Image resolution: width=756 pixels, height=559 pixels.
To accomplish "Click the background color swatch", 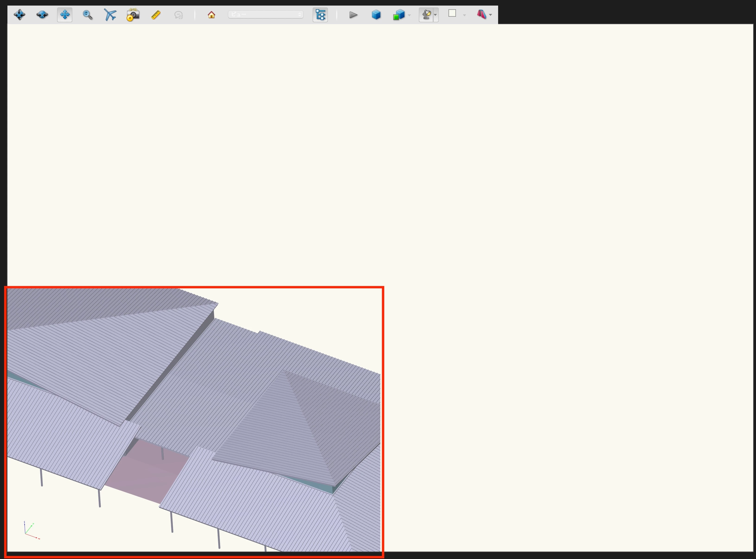I will 452,13.
